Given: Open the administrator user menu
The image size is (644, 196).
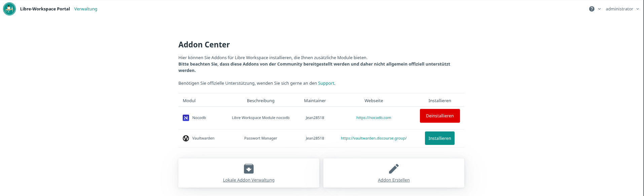Looking at the screenshot, I should coord(622,9).
